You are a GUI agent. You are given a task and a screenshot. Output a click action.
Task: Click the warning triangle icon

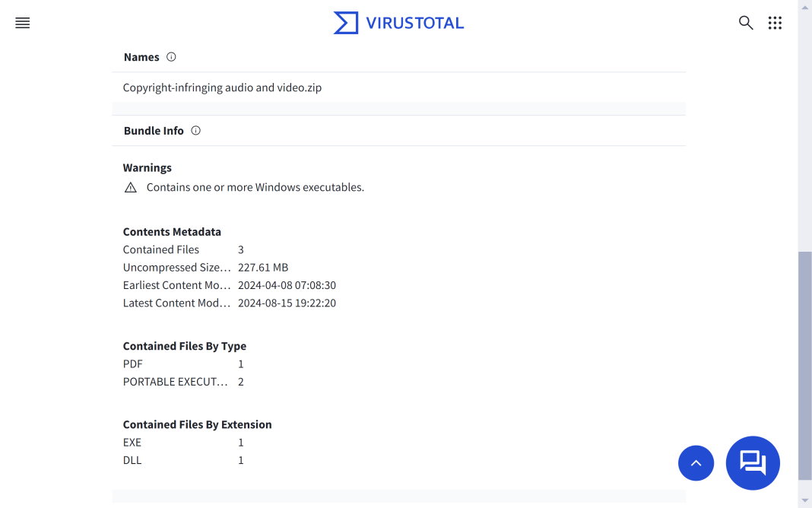tap(130, 186)
